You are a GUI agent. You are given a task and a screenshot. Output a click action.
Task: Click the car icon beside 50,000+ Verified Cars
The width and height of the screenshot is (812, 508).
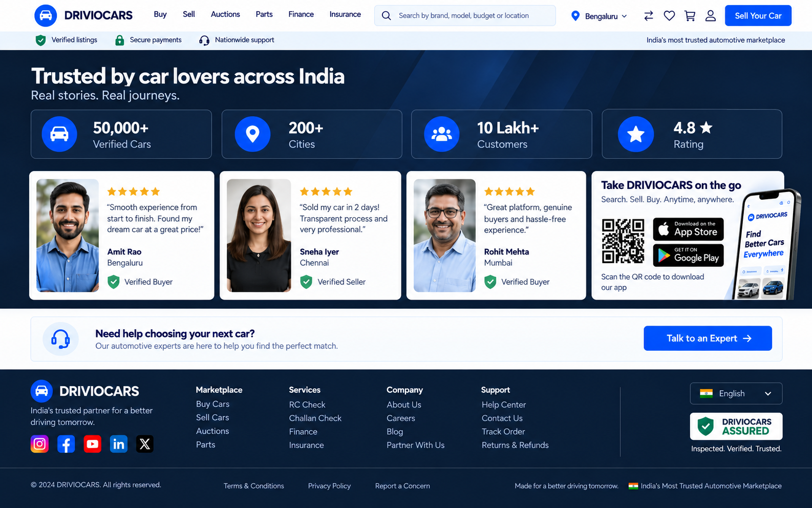click(59, 134)
